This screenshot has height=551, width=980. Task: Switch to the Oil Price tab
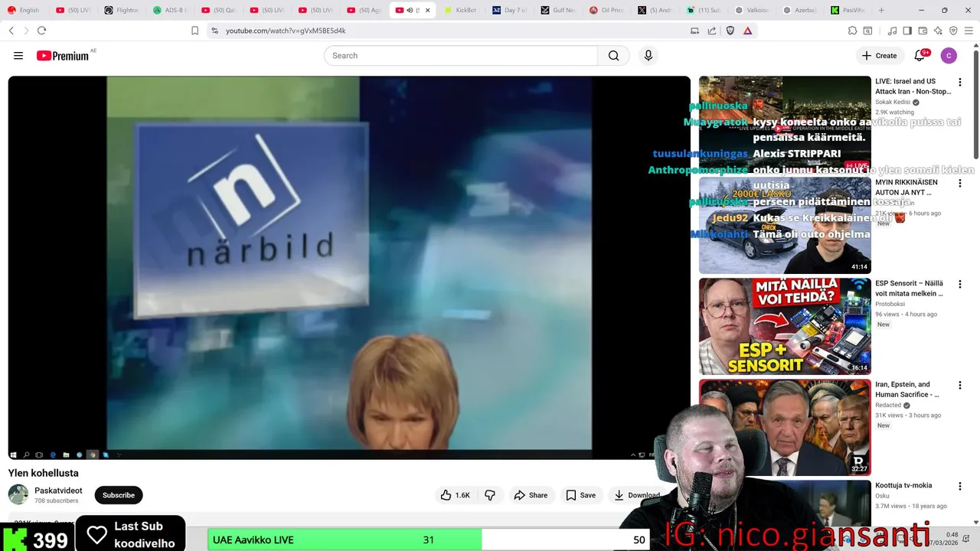point(606,10)
